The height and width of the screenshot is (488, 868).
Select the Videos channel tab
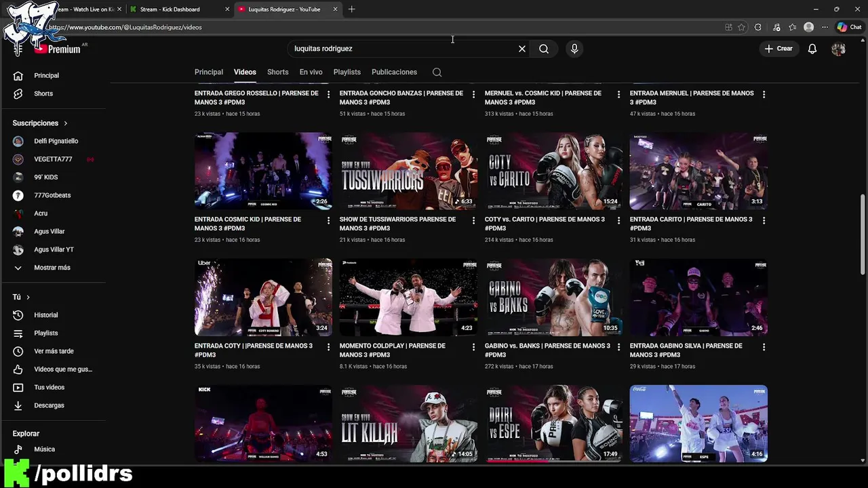245,72
